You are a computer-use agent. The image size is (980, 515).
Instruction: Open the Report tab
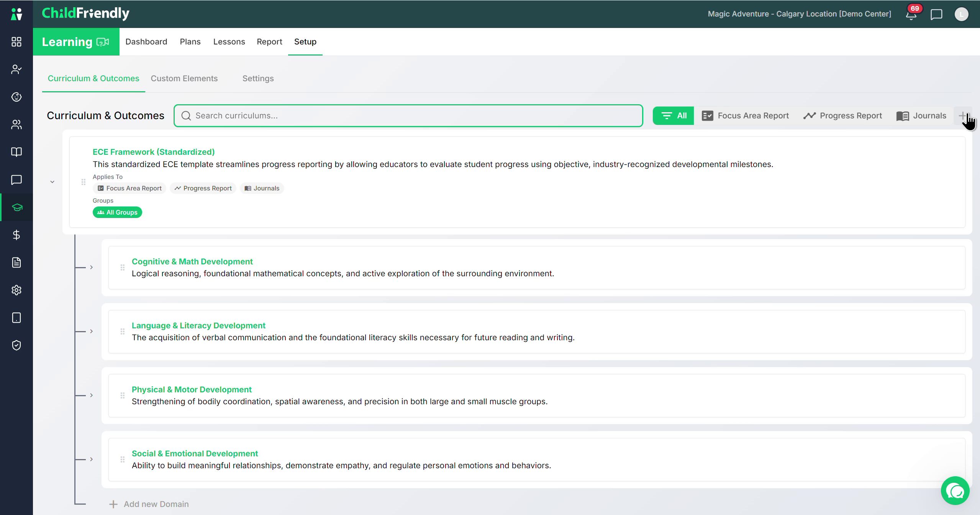tap(269, 42)
